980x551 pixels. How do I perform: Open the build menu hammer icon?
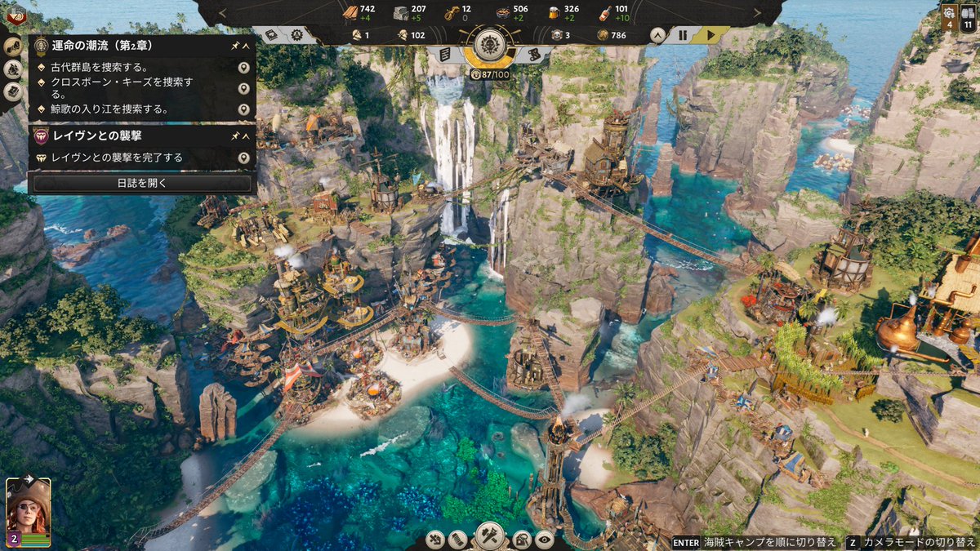pyautogui.click(x=490, y=535)
